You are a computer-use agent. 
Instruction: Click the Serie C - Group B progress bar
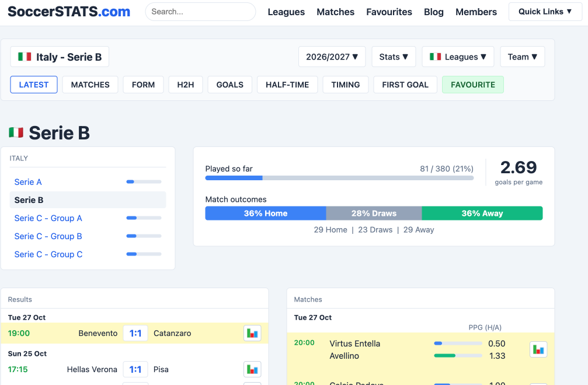tap(144, 236)
